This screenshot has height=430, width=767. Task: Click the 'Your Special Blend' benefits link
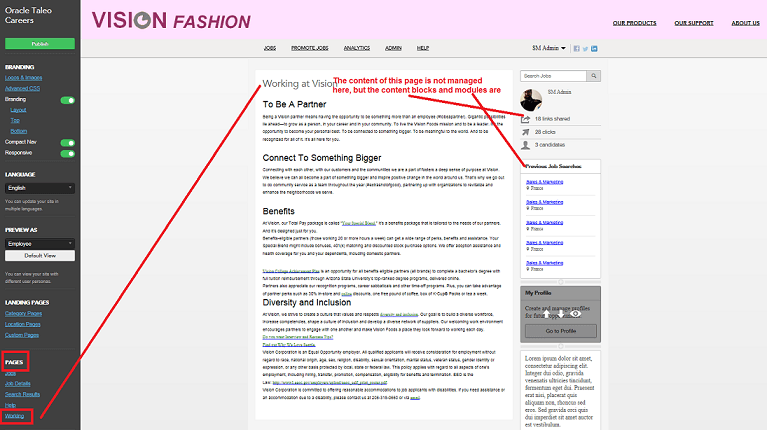[x=359, y=223]
